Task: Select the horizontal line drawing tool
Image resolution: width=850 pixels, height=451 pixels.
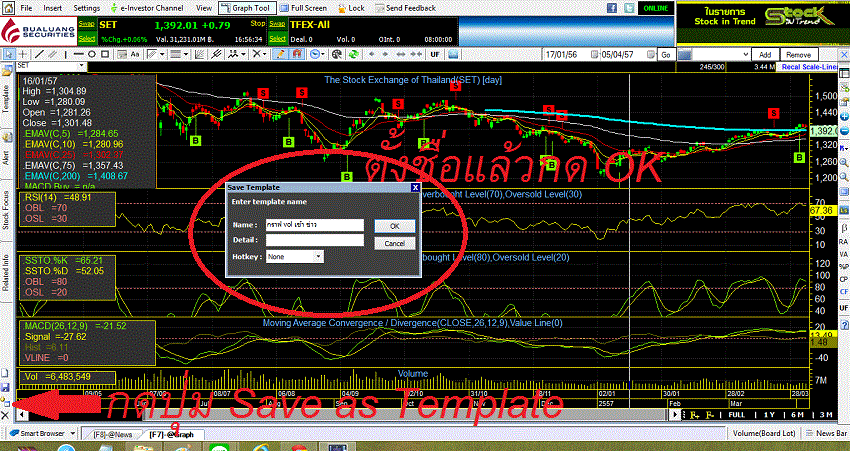Action: coord(79,54)
